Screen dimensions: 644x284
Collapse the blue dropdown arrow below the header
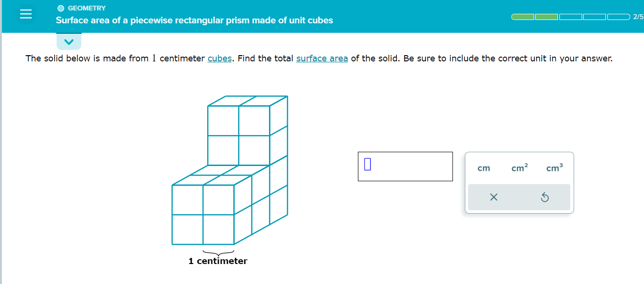pyautogui.click(x=68, y=41)
